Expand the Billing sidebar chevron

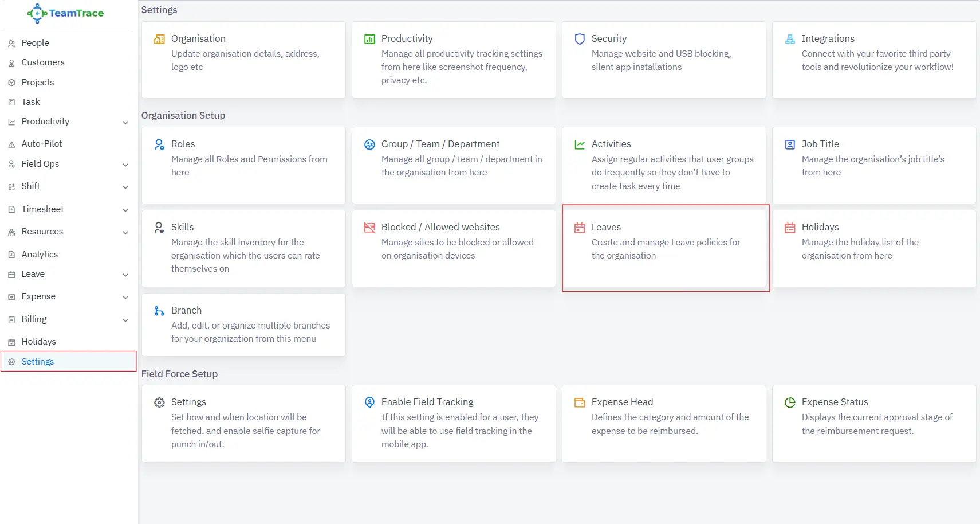(x=125, y=320)
